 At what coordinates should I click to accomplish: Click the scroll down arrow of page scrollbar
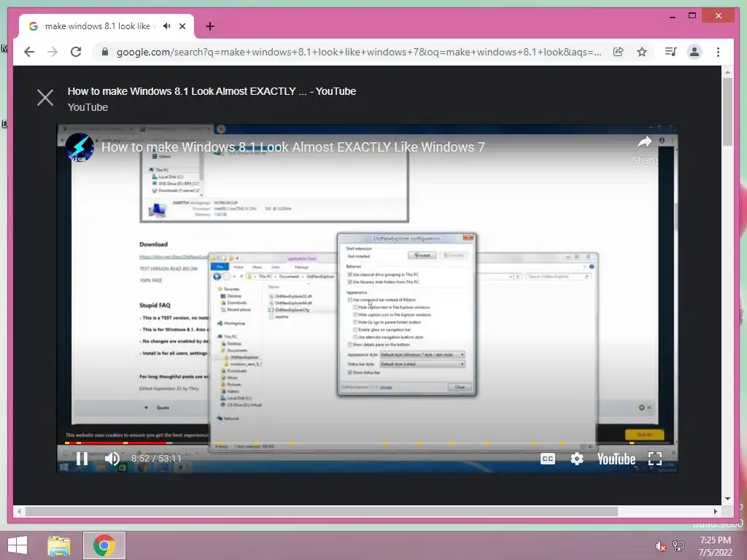(x=727, y=499)
